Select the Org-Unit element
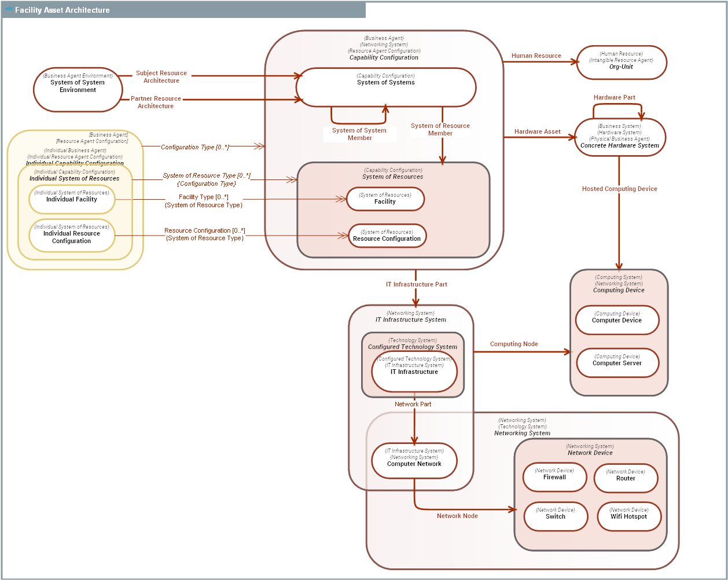Image resolution: width=728 pixels, height=580 pixels. click(621, 63)
